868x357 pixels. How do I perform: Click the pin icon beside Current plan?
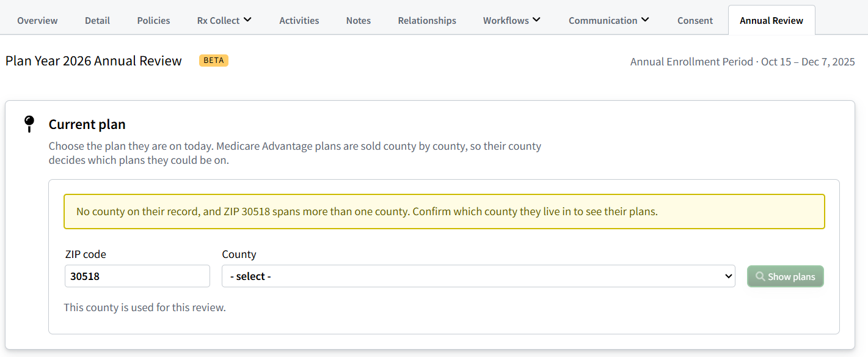coord(29,124)
